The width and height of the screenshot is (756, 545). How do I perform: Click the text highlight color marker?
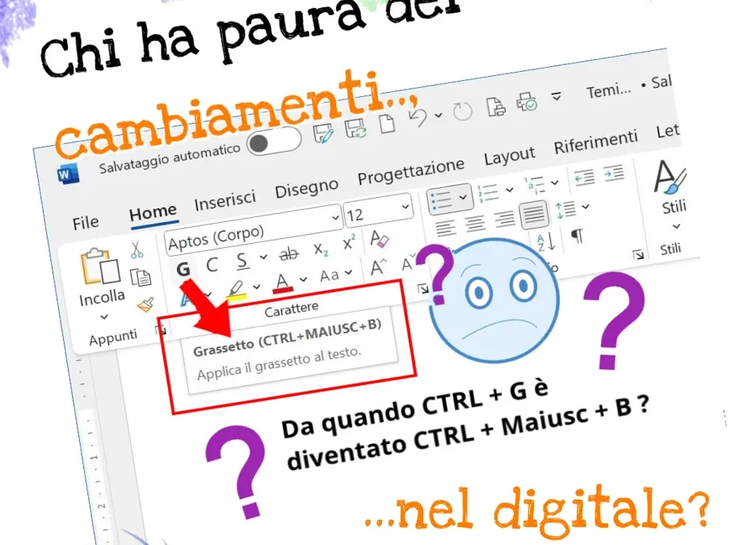pyautogui.click(x=236, y=290)
